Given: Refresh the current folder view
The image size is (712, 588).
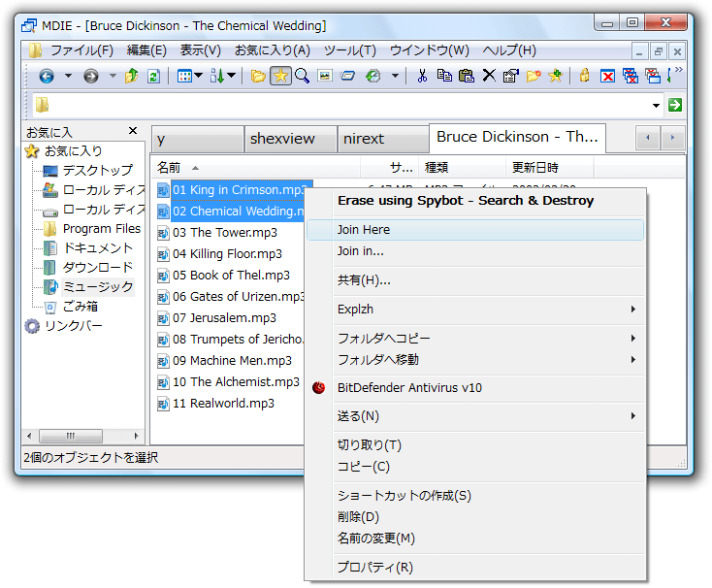Looking at the screenshot, I should (x=153, y=76).
